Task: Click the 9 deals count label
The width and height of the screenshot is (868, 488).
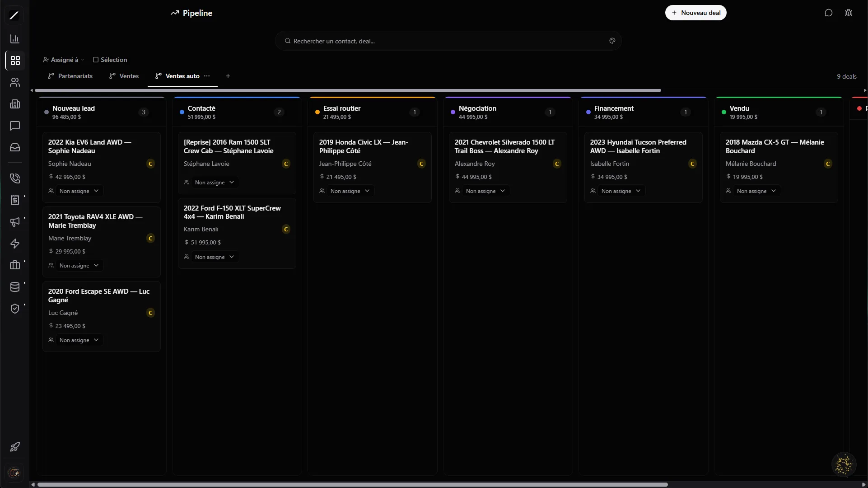Action: pos(846,76)
